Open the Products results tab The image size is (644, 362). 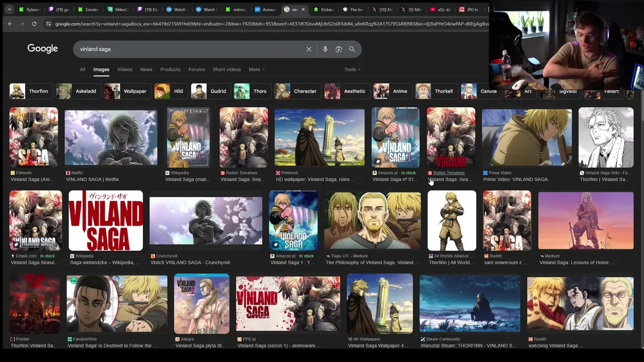170,69
